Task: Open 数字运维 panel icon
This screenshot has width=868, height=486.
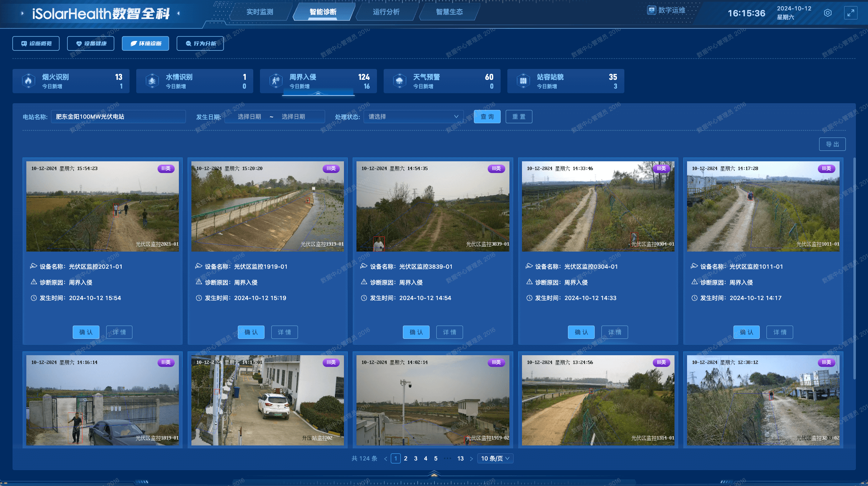Action: [x=651, y=10]
